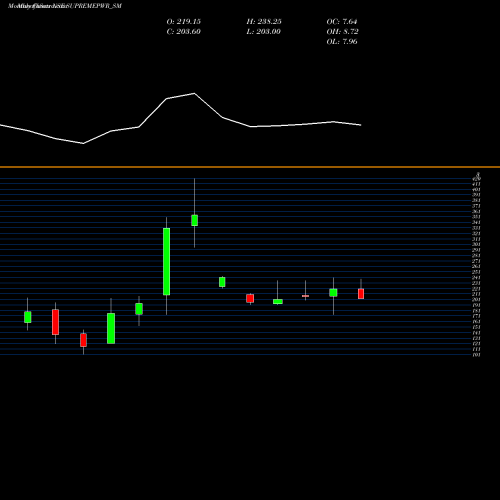This screenshot has width=500, height=500.
Task: Click the SUPREMEPWR_SM chart title text
Action: pyautogui.click(x=65, y=6)
